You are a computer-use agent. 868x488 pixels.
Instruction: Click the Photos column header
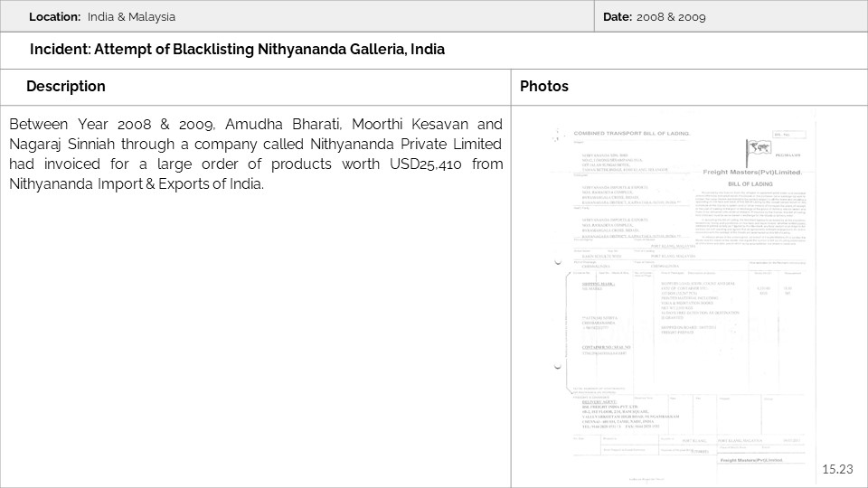[544, 87]
